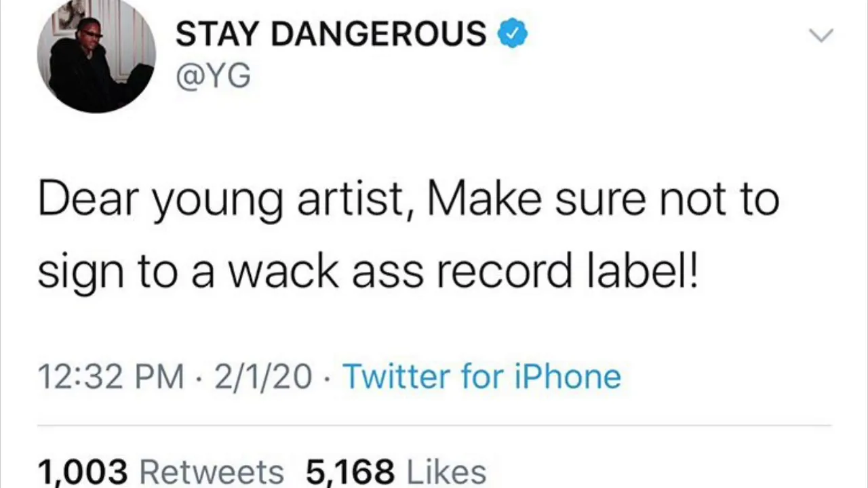Screen dimensions: 868x488
Task: View the 1,003 Retweets list
Action: point(161,471)
